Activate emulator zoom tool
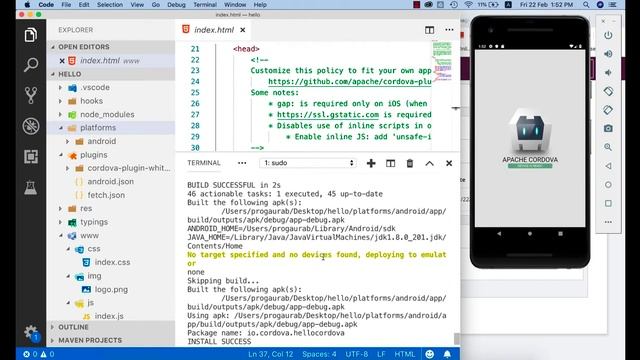Viewport: 640px width, 360px height. (608, 147)
